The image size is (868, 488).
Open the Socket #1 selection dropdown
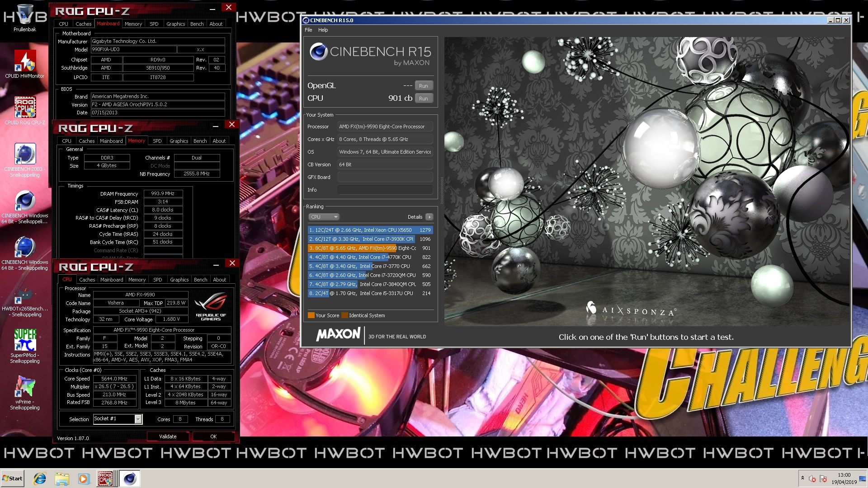coord(118,419)
